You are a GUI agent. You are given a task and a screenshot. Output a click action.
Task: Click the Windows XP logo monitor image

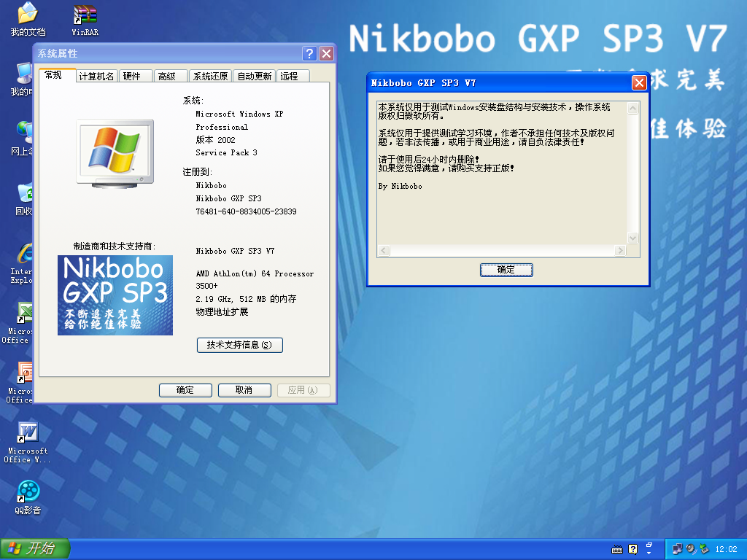coord(115,153)
